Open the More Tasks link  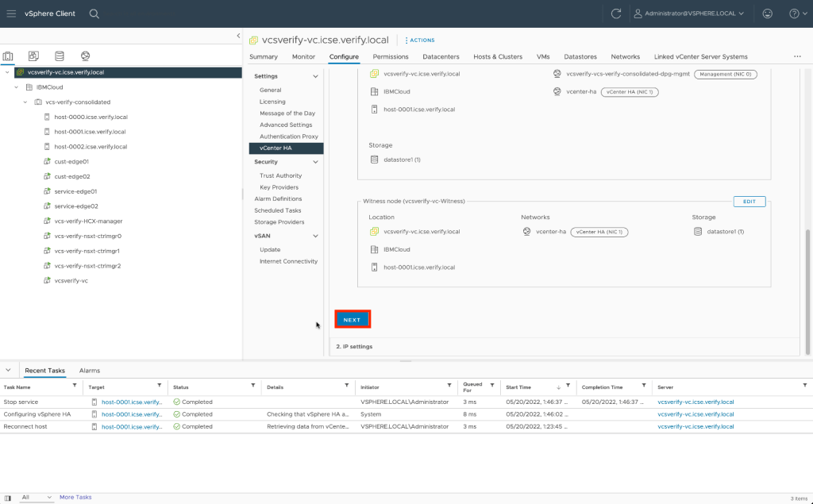(75, 498)
